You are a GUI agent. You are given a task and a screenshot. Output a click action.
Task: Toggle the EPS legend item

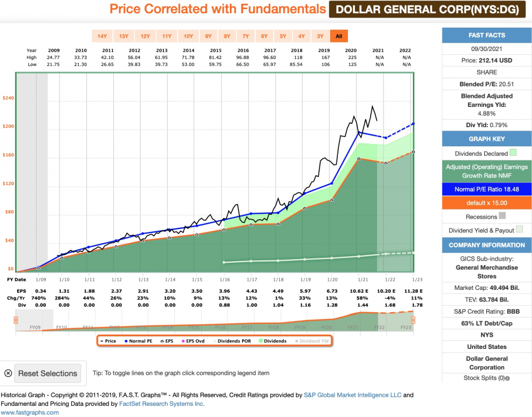point(167,341)
